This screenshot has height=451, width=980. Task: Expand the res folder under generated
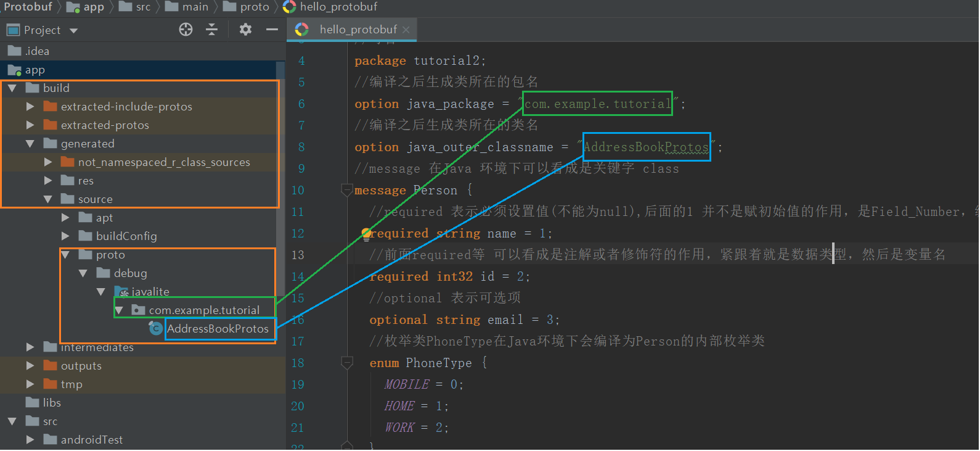pyautogui.click(x=47, y=181)
